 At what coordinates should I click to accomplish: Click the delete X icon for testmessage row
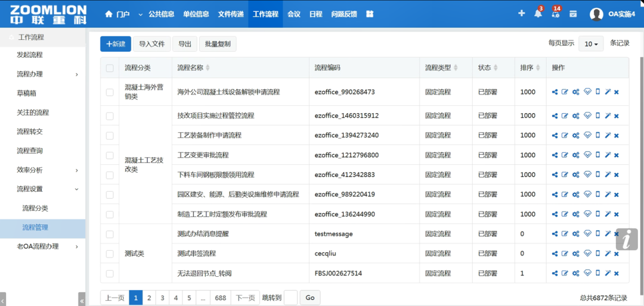[617, 234]
